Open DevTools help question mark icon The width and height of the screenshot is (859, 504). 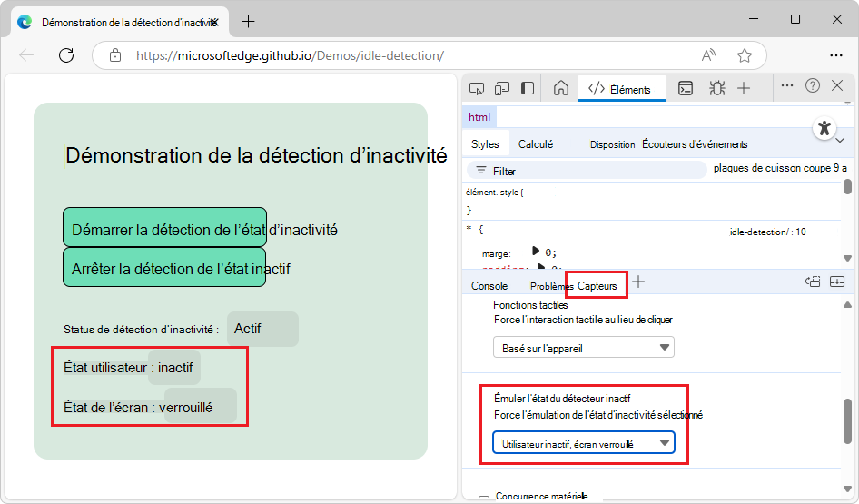click(813, 85)
